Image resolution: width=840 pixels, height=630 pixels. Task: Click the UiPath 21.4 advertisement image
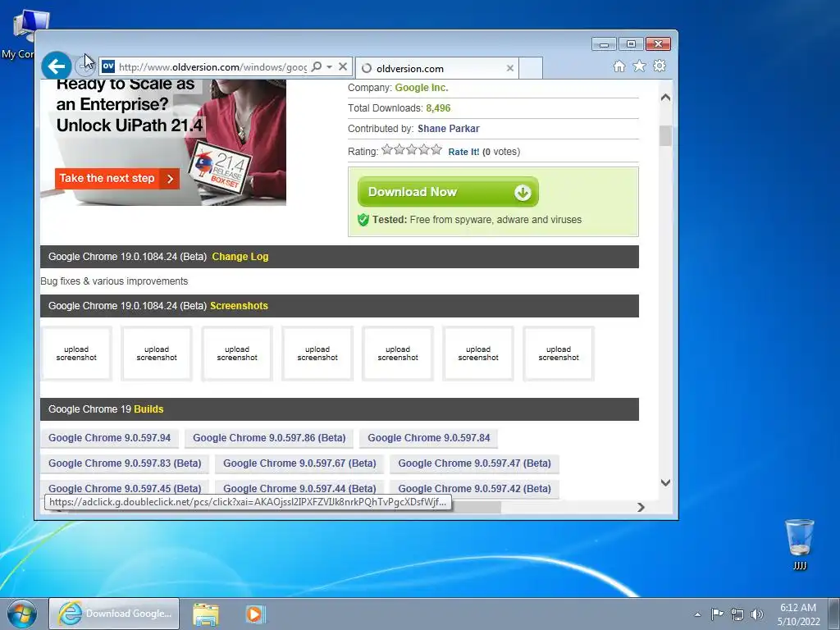point(163,143)
